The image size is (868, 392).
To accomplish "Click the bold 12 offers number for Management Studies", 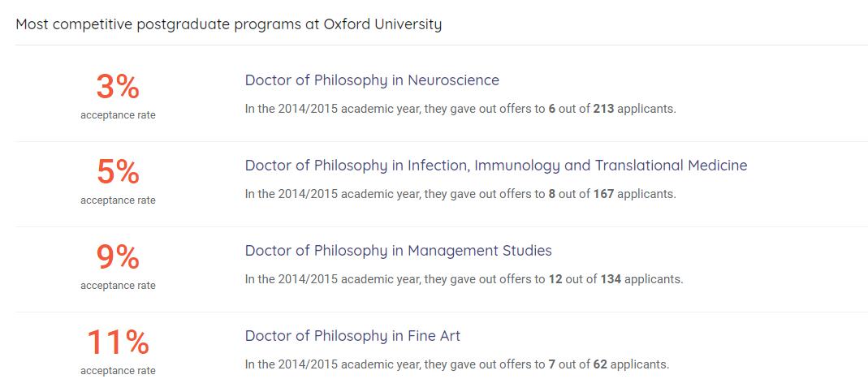I will [x=555, y=279].
